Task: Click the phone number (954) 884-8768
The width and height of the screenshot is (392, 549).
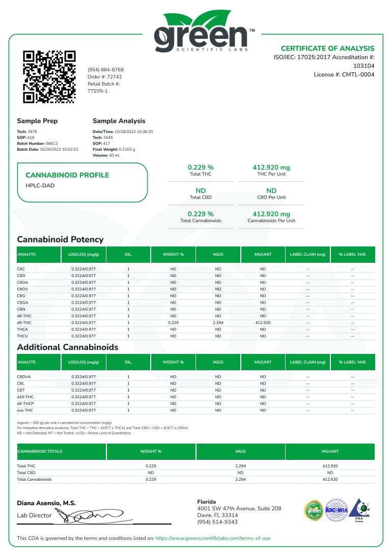Action: click(105, 70)
